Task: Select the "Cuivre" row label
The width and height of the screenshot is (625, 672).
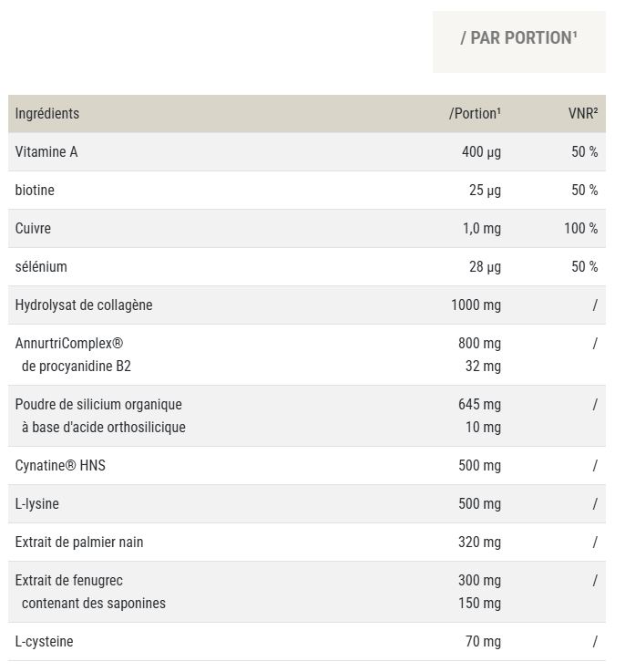Action: pos(33,229)
